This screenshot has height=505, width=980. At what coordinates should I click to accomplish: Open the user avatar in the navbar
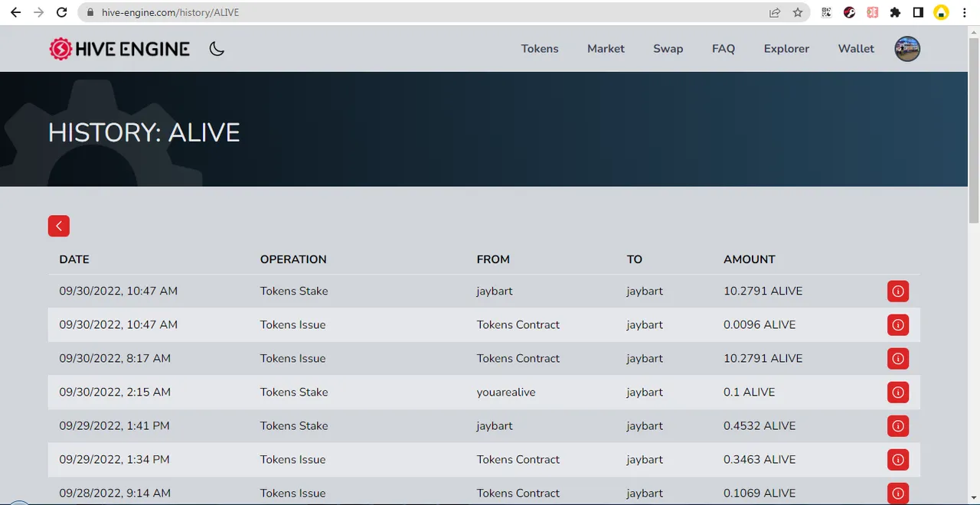(907, 49)
